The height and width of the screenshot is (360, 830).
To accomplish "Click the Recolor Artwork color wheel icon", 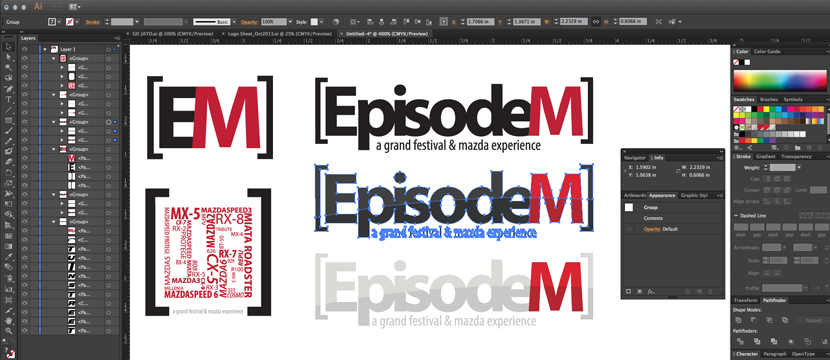I will click(336, 22).
